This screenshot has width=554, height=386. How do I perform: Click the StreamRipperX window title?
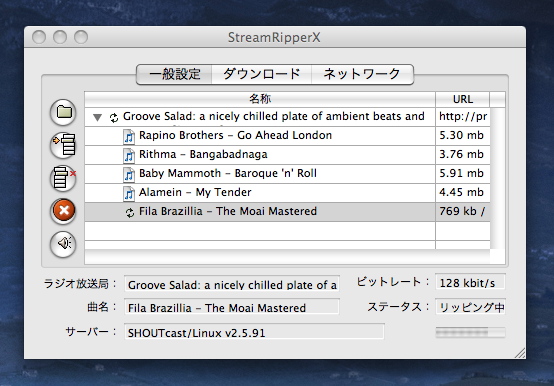[x=274, y=37]
